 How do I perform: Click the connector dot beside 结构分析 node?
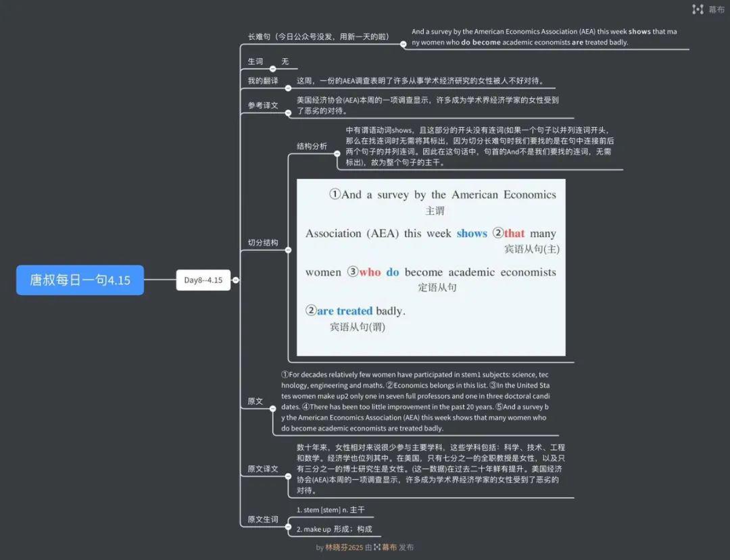[337, 154]
